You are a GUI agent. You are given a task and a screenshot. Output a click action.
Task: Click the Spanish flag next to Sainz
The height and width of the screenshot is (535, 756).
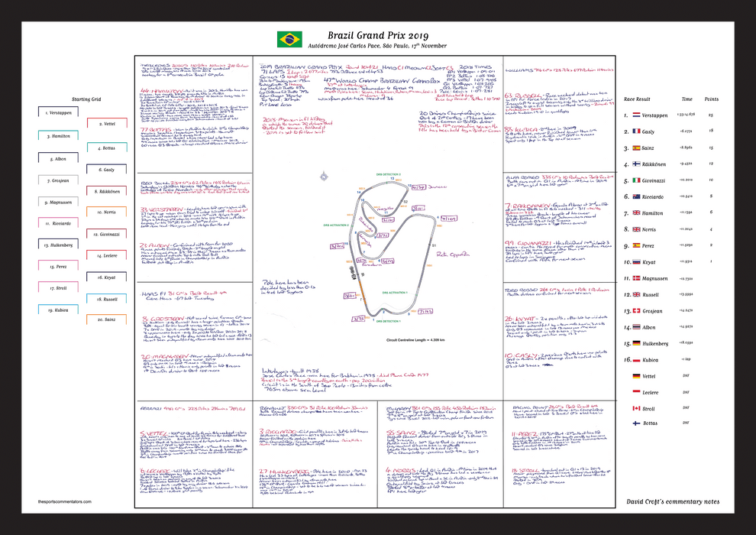coord(635,148)
